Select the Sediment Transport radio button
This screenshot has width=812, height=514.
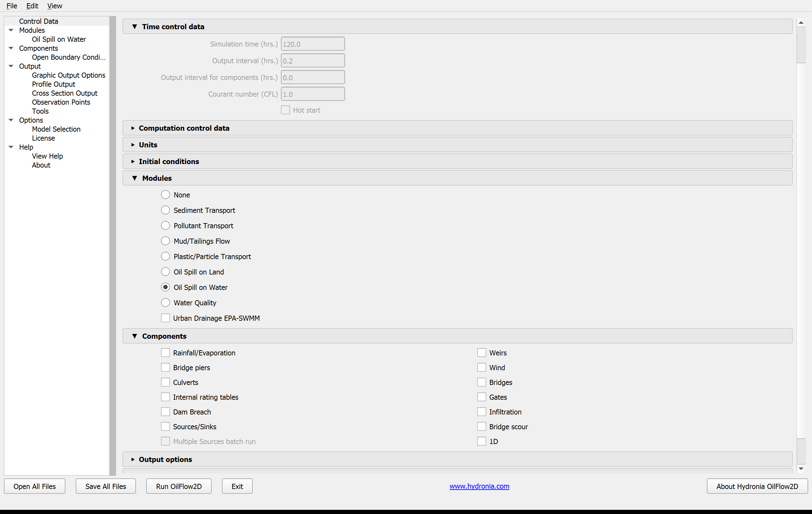pyautogui.click(x=165, y=210)
